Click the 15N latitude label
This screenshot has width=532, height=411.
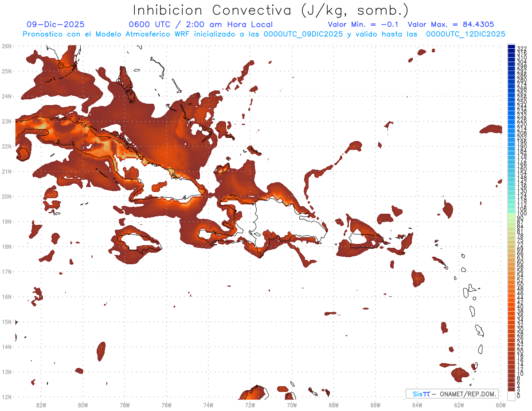click(x=7, y=321)
